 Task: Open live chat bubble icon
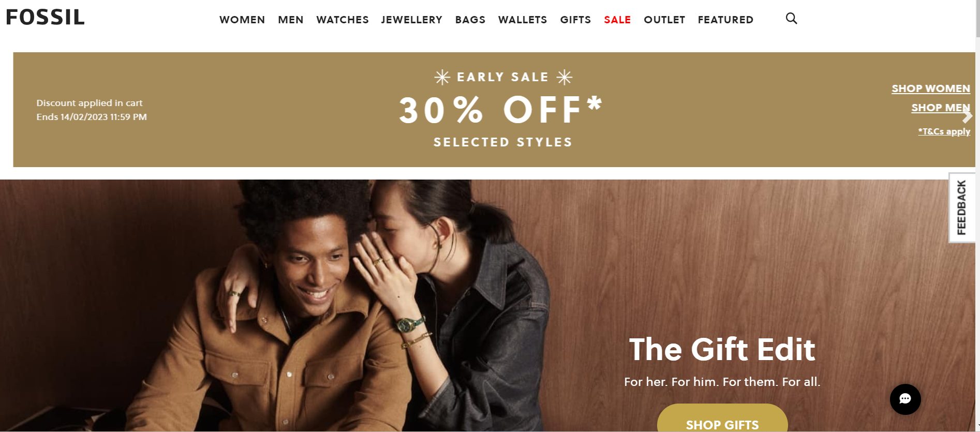905,399
